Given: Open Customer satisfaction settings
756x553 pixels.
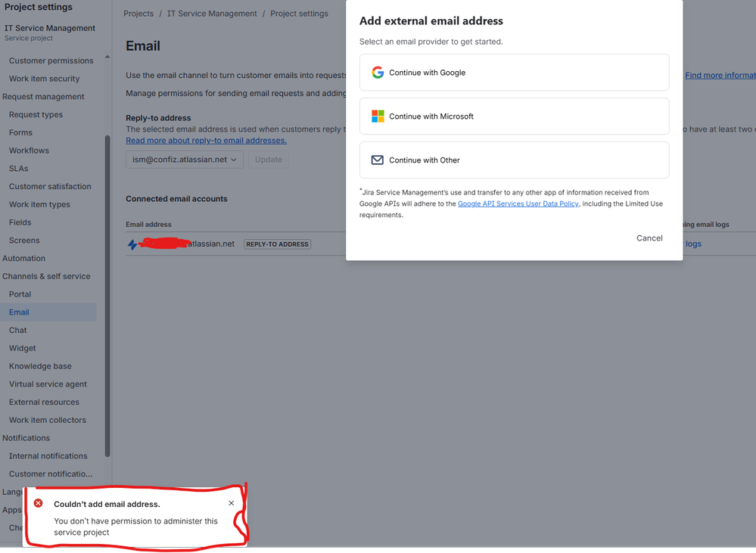Looking at the screenshot, I should click(50, 187).
